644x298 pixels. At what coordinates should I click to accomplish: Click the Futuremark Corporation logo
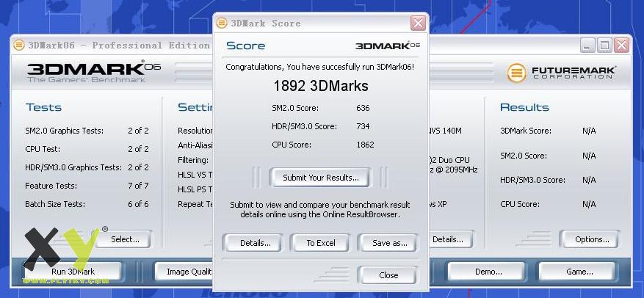pyautogui.click(x=560, y=73)
